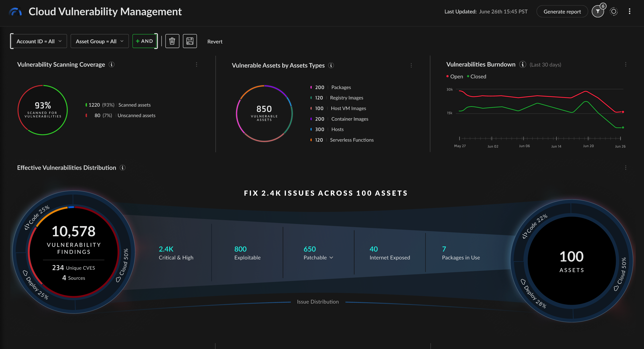The image size is (644, 349).
Task: Open the Vulnerability Scanning Coverage options menu
Action: (x=197, y=65)
